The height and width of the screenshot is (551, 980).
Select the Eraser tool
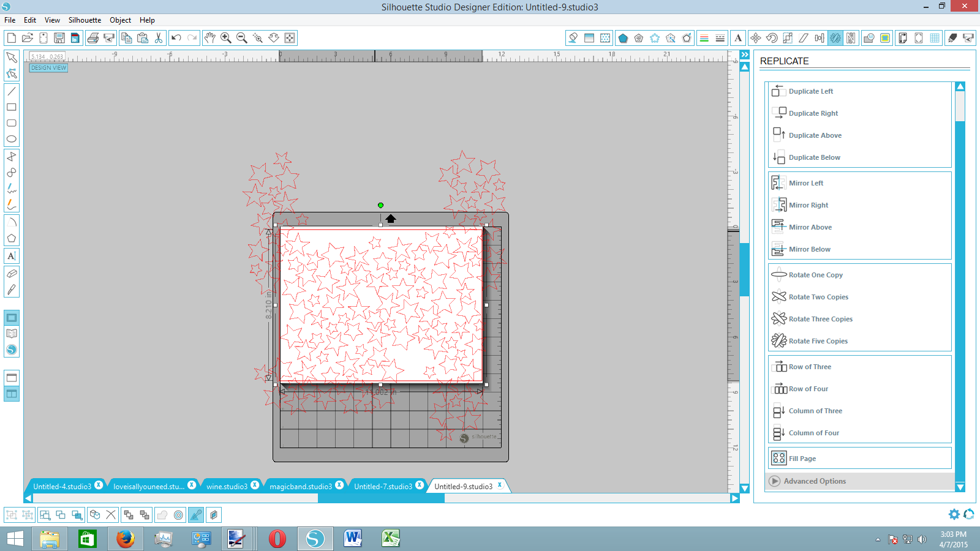12,274
